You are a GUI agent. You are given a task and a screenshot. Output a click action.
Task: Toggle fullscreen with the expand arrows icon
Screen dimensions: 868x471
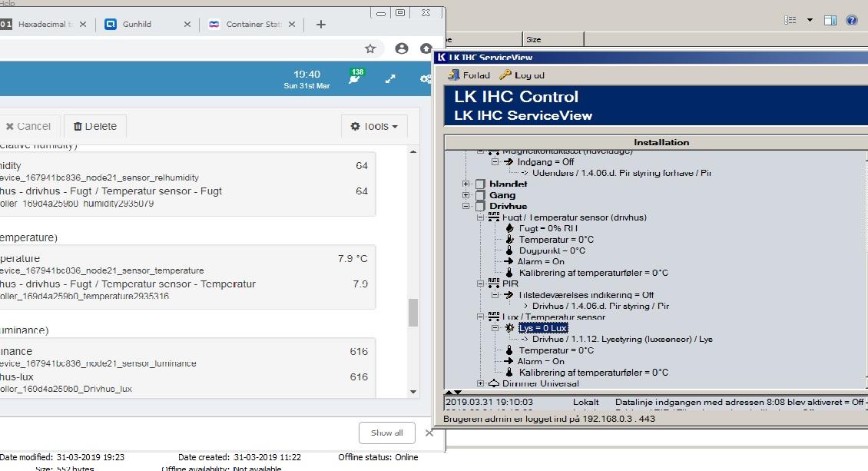pyautogui.click(x=390, y=78)
